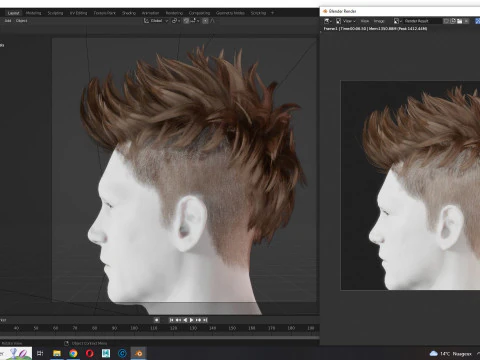Add a new workspace with plus icon
480x360 pixels.
point(272,13)
